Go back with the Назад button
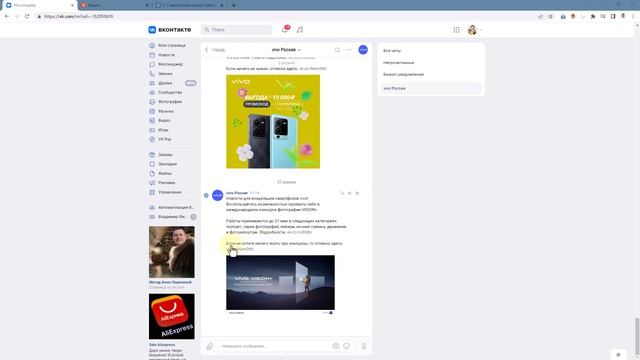The width and height of the screenshot is (640, 360). tap(215, 50)
